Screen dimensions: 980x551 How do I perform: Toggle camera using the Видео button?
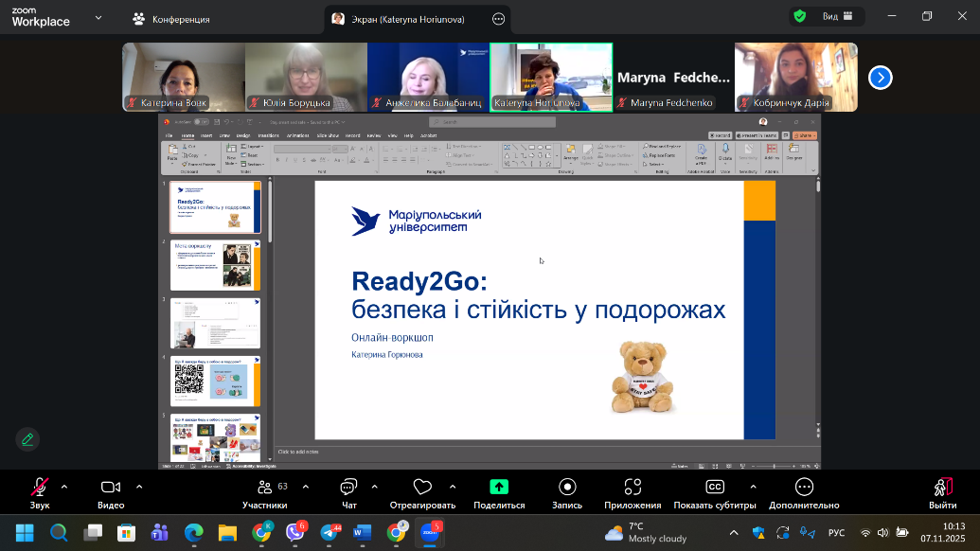pyautogui.click(x=111, y=487)
